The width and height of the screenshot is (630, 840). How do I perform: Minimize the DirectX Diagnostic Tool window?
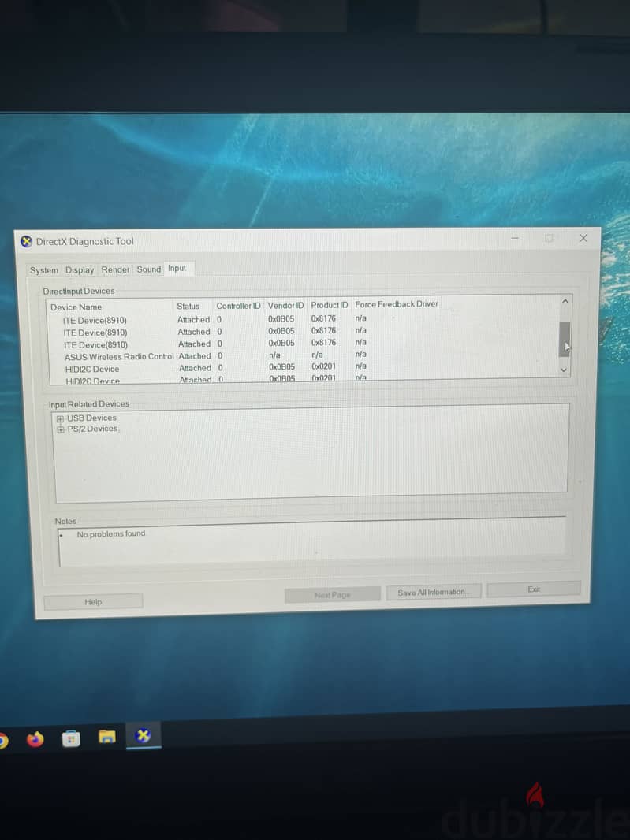coord(515,238)
